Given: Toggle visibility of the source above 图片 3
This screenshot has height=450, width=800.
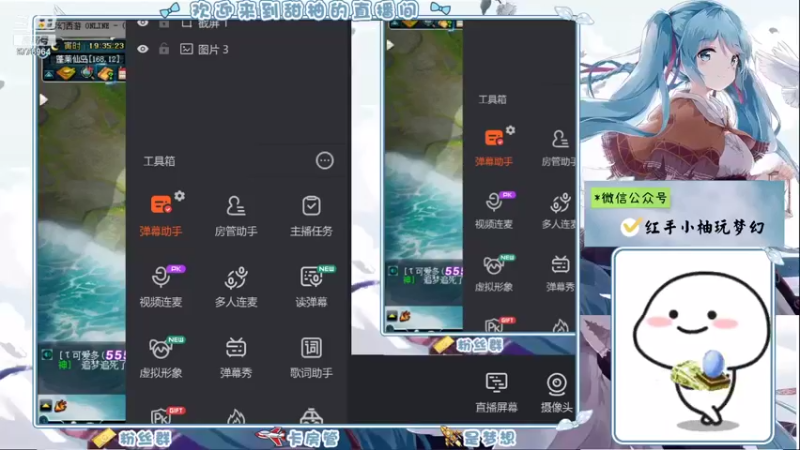Looking at the screenshot, I should (x=142, y=23).
